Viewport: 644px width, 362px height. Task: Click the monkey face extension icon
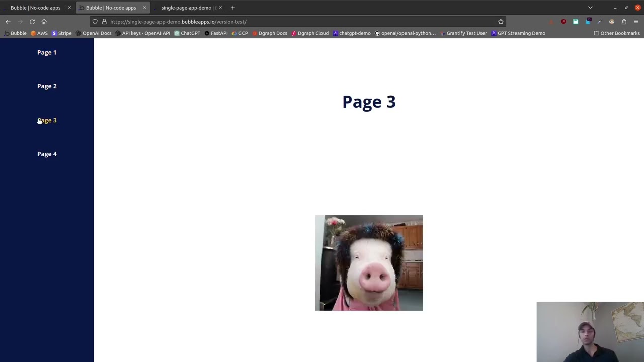612,22
